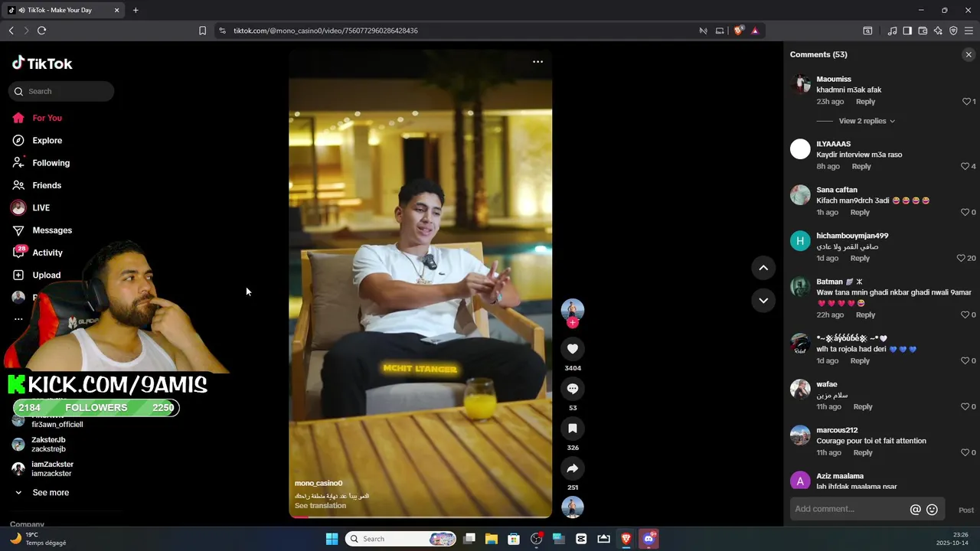The width and height of the screenshot is (980, 551).
Task: Reply to ILYAAAAS's comment
Action: [x=861, y=167]
